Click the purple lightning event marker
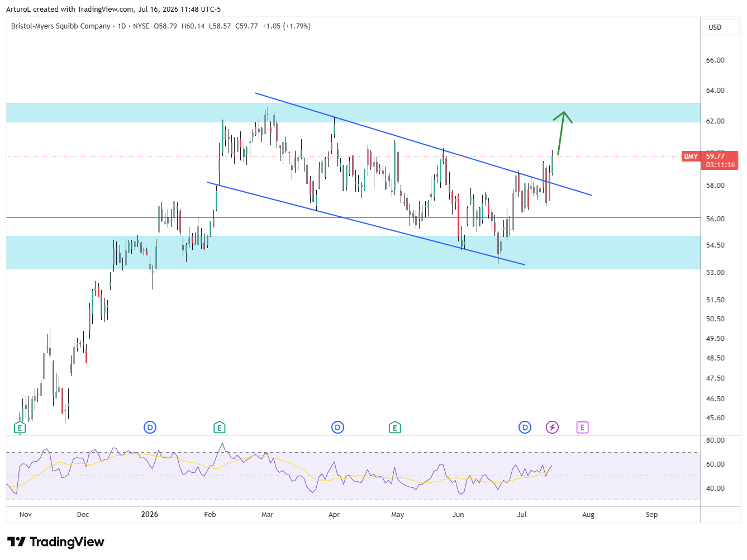 552,428
